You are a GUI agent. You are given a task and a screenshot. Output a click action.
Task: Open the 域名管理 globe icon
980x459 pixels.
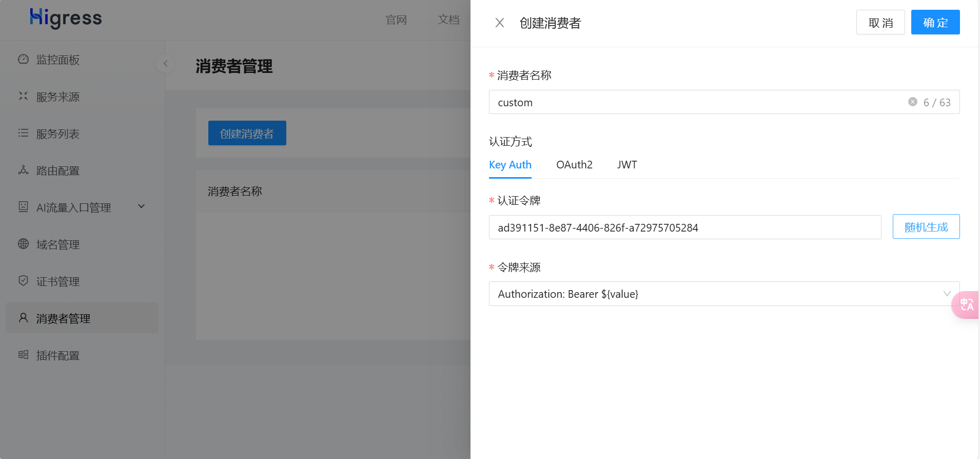(x=23, y=244)
